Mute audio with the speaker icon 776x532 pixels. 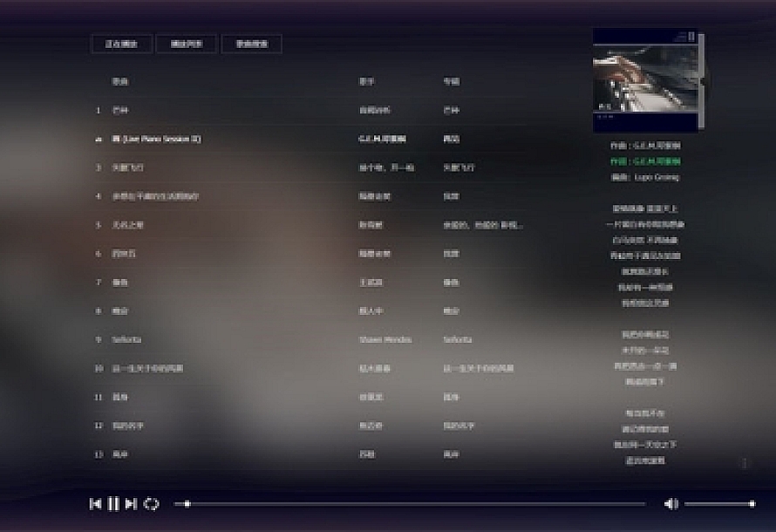coord(670,503)
